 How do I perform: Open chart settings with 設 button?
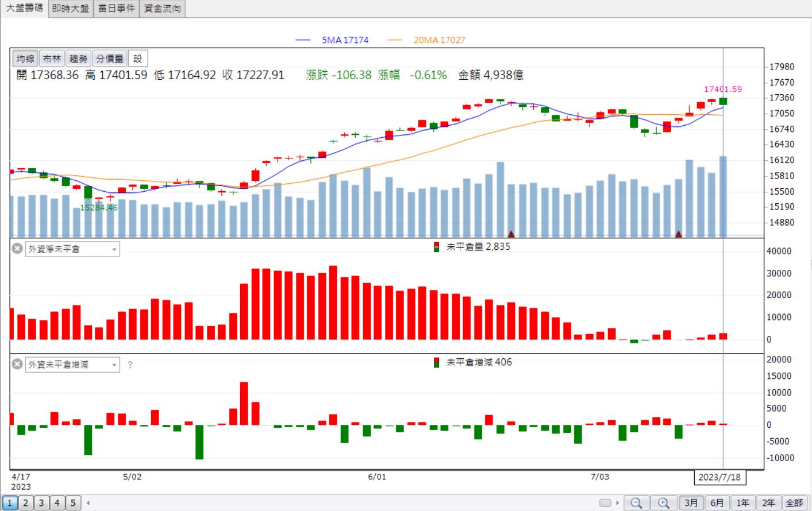pyautogui.click(x=138, y=59)
